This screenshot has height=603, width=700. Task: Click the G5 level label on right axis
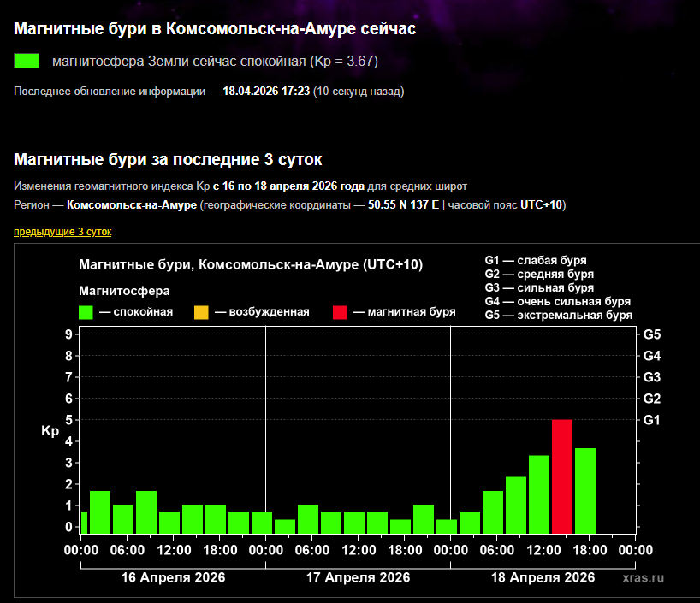[651, 334]
